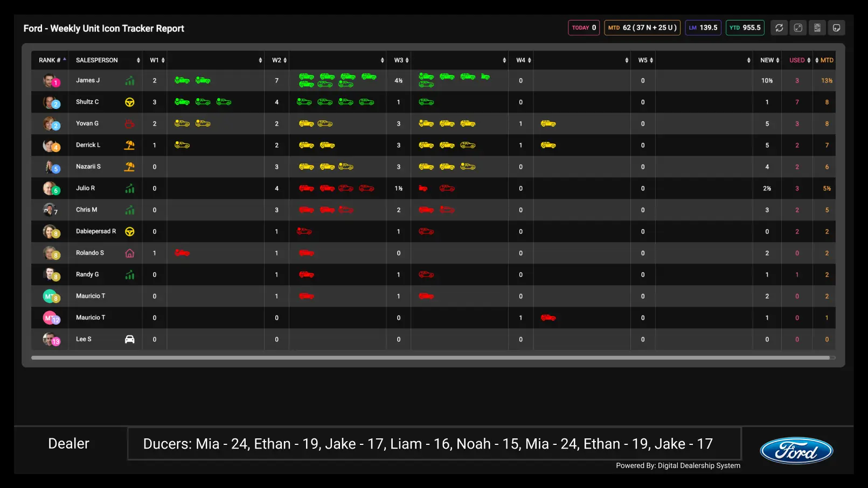Image resolution: width=868 pixels, height=488 pixels.
Task: Open fullscreen expand view icon
Action: pos(798,28)
